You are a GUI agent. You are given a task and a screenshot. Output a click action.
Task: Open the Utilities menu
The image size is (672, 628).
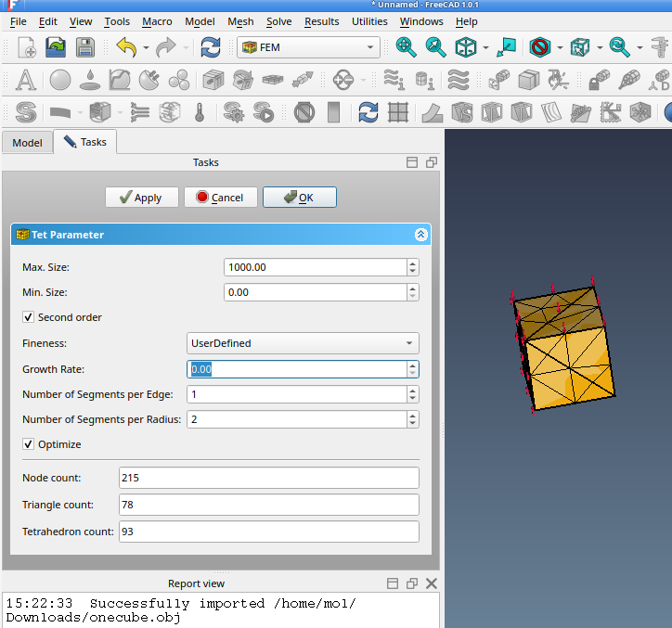click(x=369, y=21)
